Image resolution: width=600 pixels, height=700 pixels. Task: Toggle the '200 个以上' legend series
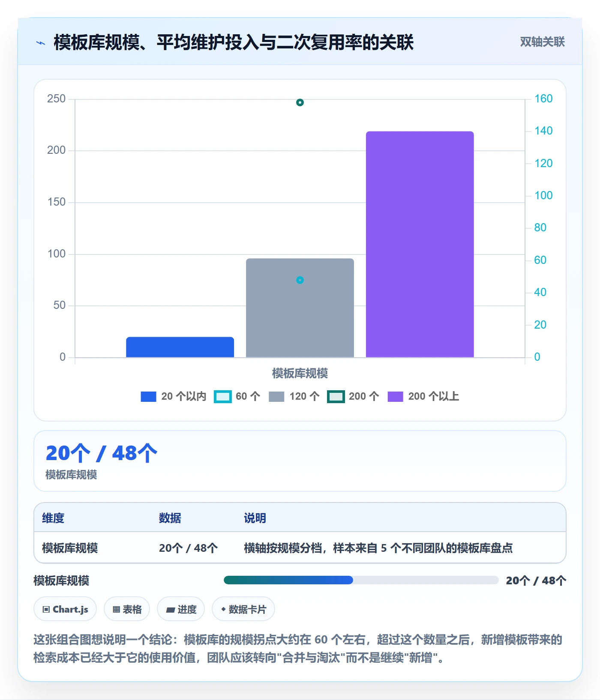(423, 396)
